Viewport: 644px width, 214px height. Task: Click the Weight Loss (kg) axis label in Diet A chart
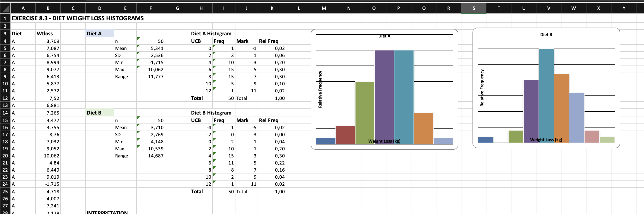pos(384,141)
